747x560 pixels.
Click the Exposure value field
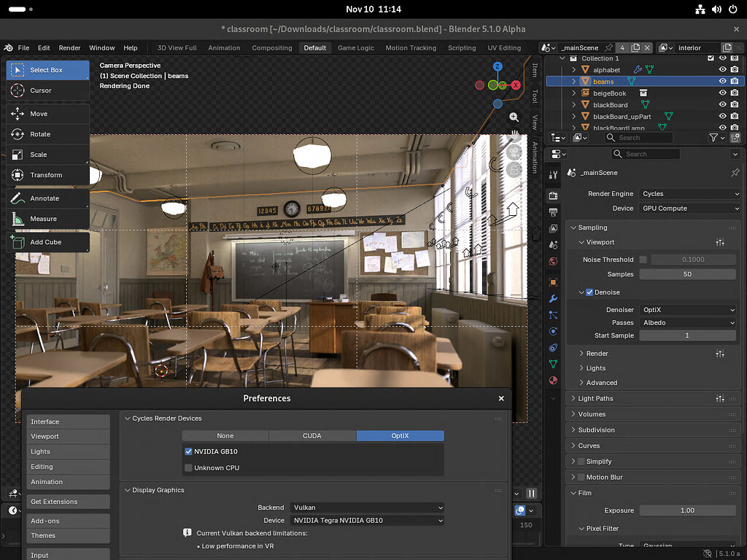click(686, 510)
